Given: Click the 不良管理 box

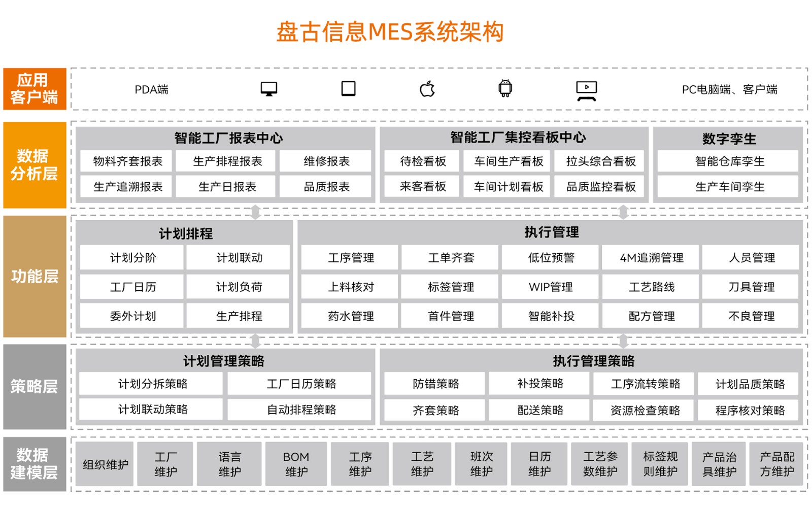Looking at the screenshot, I should (x=751, y=316).
